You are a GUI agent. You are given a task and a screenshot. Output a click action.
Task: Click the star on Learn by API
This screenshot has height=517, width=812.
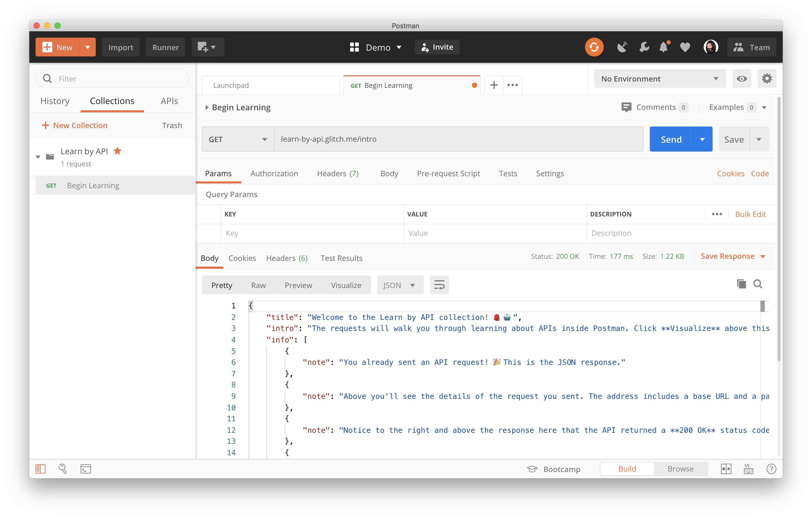(x=117, y=151)
